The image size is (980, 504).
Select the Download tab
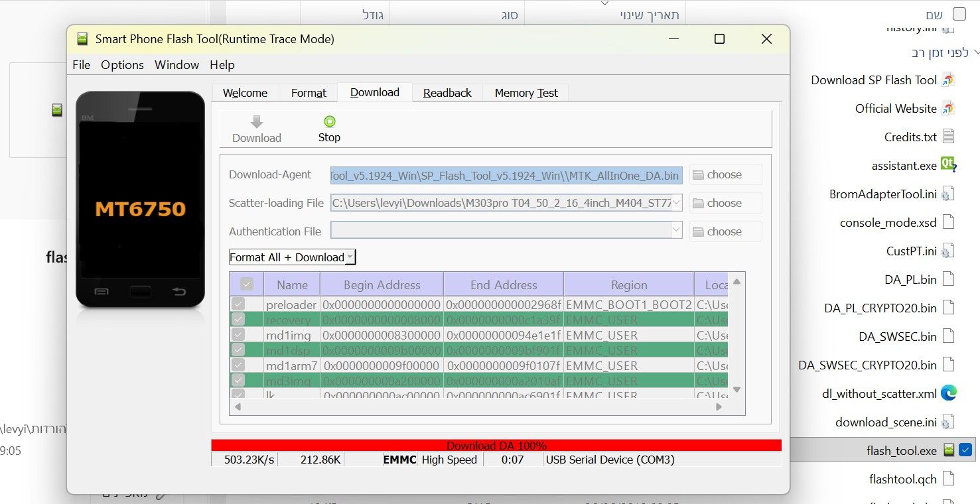pos(375,92)
